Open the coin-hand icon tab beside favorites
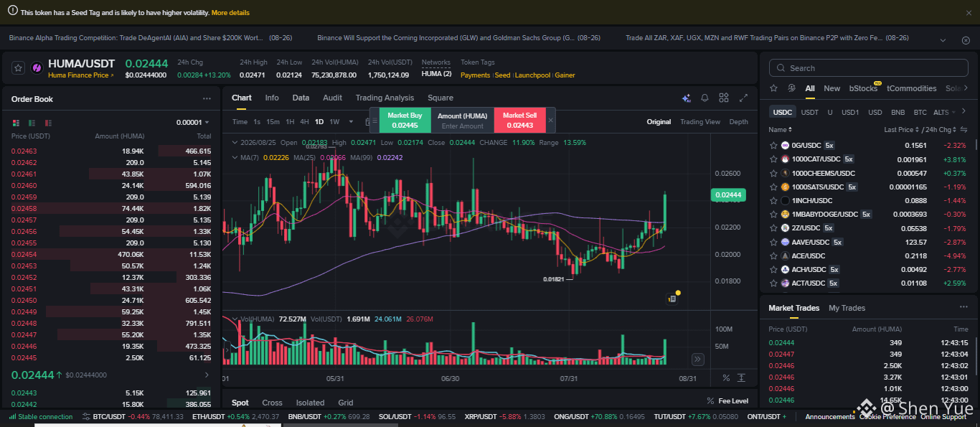This screenshot has height=427, width=980. 792,88
